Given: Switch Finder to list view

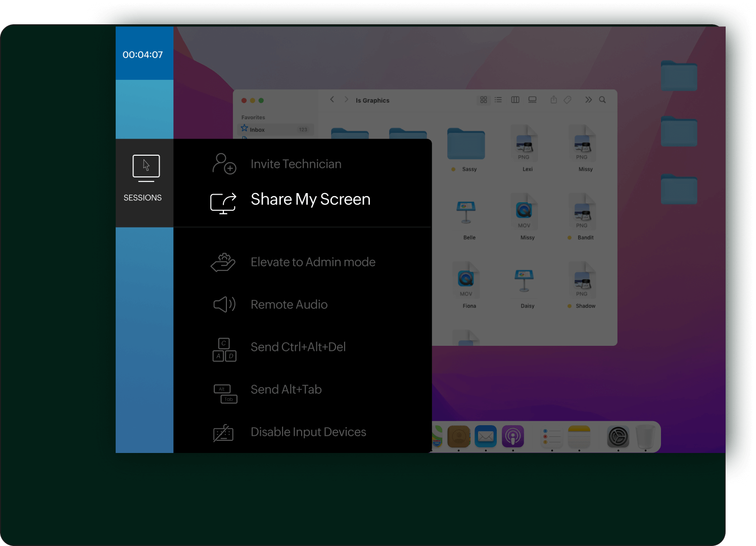Looking at the screenshot, I should [x=498, y=100].
